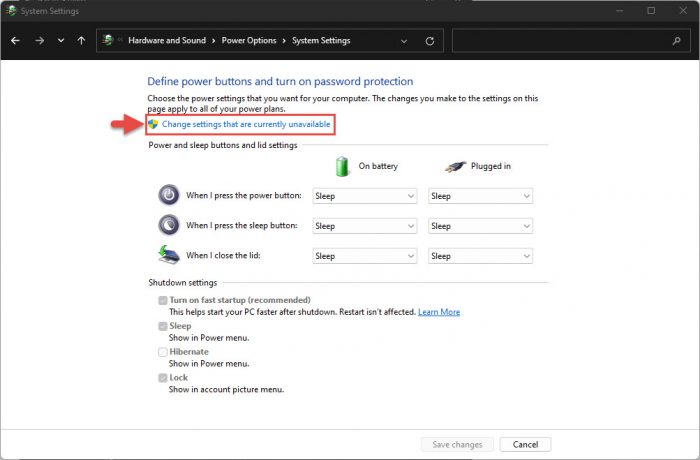Viewport: 700px width, 460px height.
Task: Open sleep button On battery dropdown
Action: click(365, 226)
